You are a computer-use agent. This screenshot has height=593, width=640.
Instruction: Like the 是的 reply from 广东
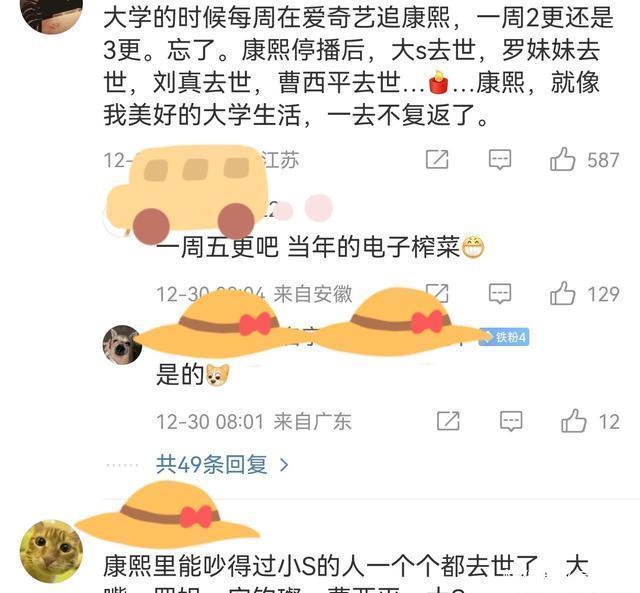[573, 421]
